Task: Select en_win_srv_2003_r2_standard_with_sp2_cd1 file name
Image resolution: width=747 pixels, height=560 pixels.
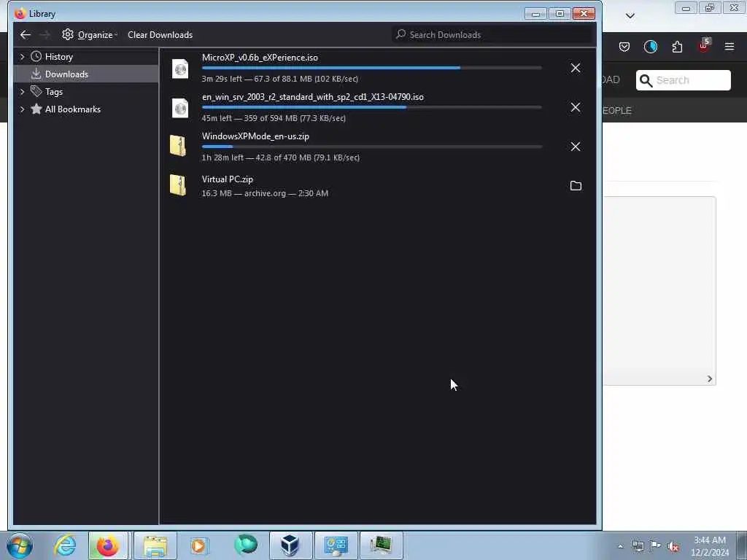Action: [312, 97]
